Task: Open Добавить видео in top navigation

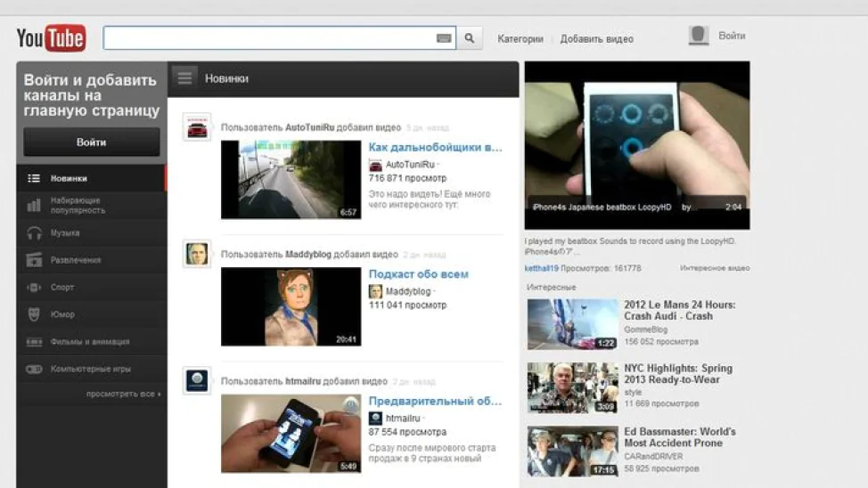Action: (x=597, y=38)
